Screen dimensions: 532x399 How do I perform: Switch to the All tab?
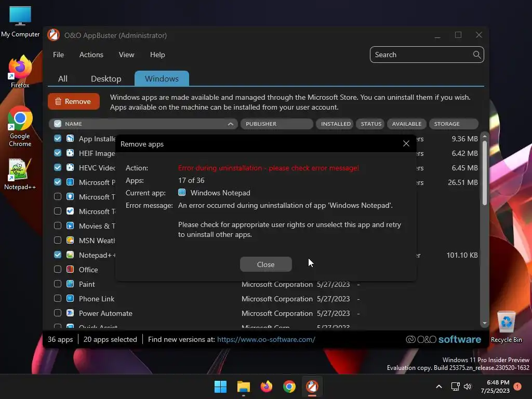tap(63, 79)
